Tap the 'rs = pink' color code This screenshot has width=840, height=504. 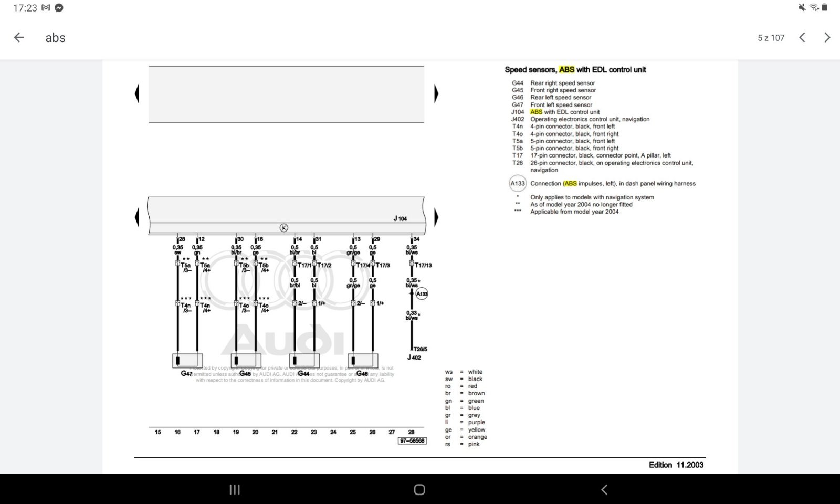point(463,444)
